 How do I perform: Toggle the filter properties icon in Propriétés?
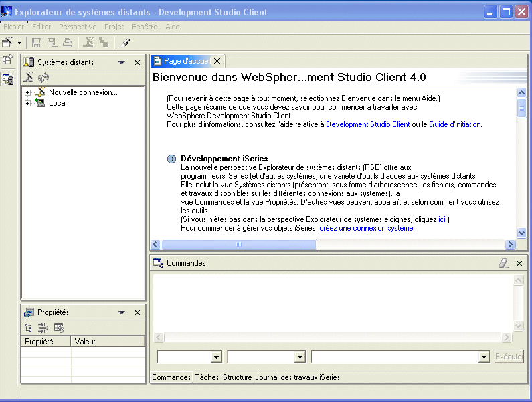43,328
